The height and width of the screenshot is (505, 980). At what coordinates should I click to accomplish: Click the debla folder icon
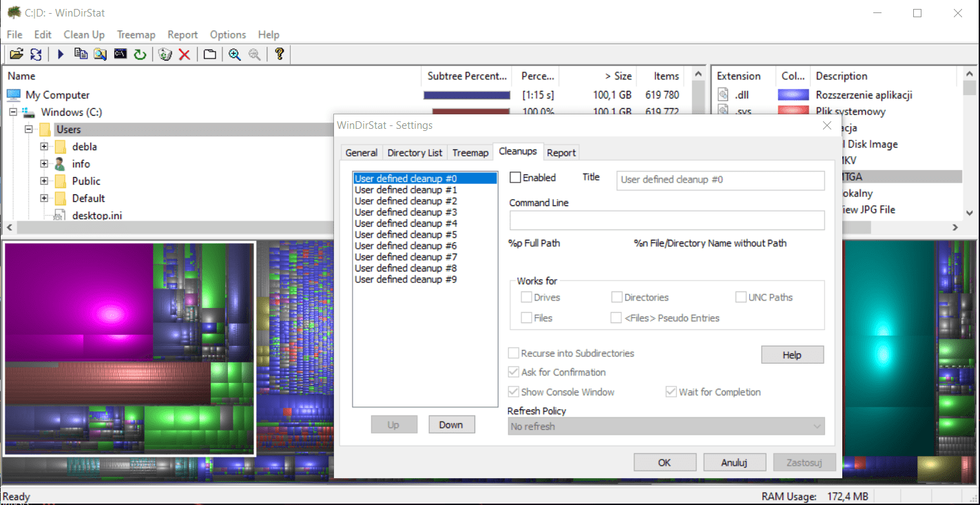click(60, 147)
